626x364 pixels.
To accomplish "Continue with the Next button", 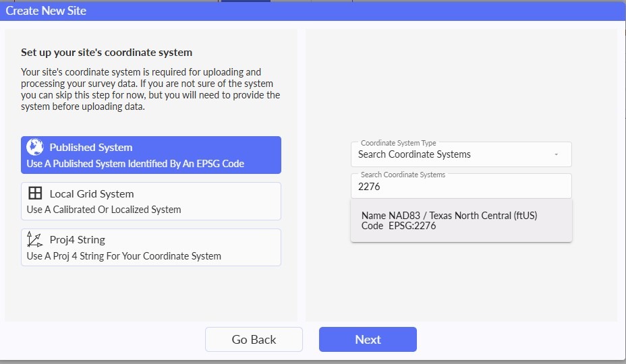I will coord(368,339).
